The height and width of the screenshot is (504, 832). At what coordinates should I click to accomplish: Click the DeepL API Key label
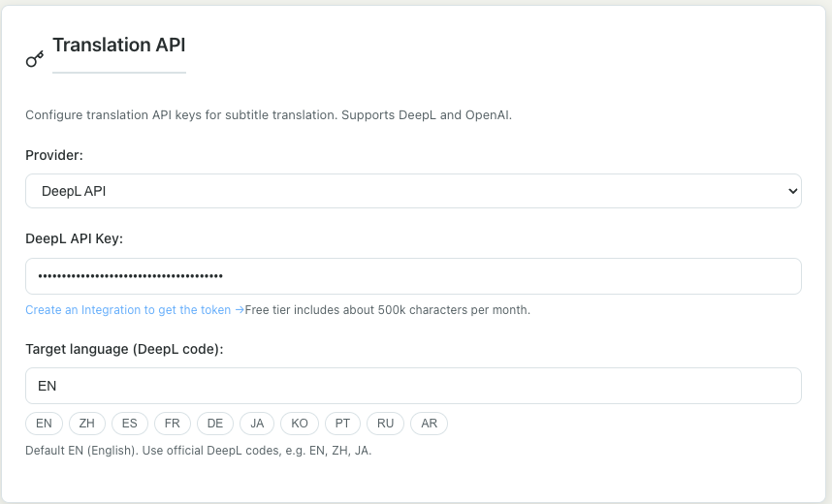(x=74, y=239)
